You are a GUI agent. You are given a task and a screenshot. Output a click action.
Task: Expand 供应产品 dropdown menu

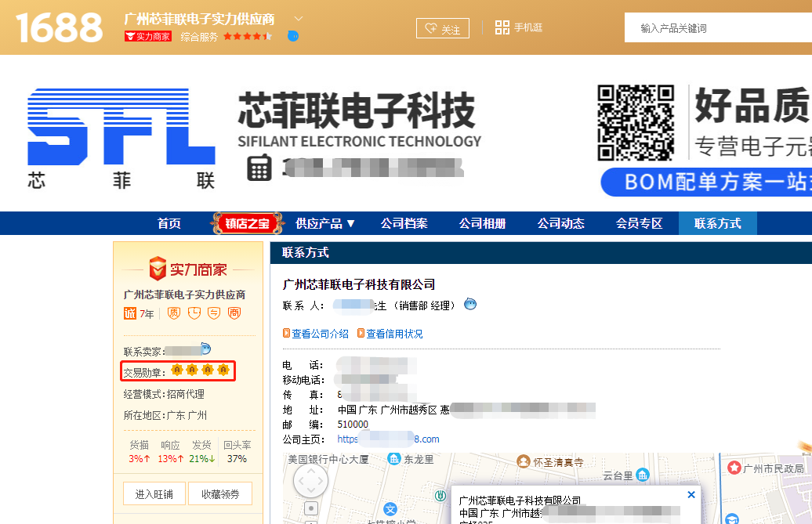coord(325,223)
